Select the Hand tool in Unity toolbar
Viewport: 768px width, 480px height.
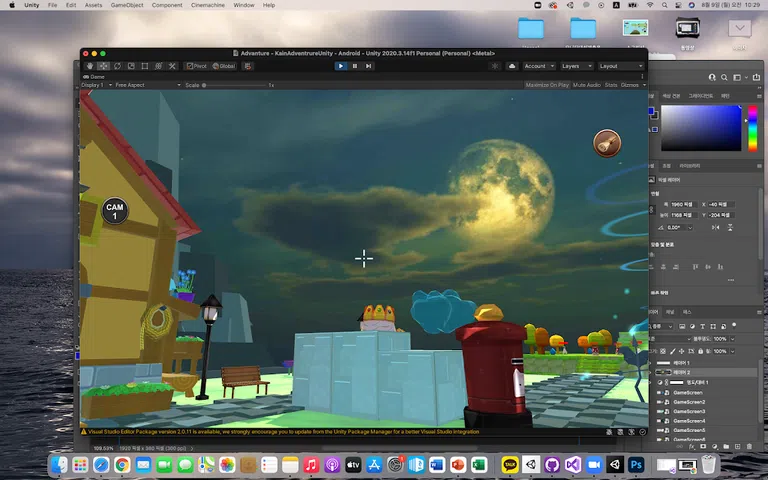point(89,66)
